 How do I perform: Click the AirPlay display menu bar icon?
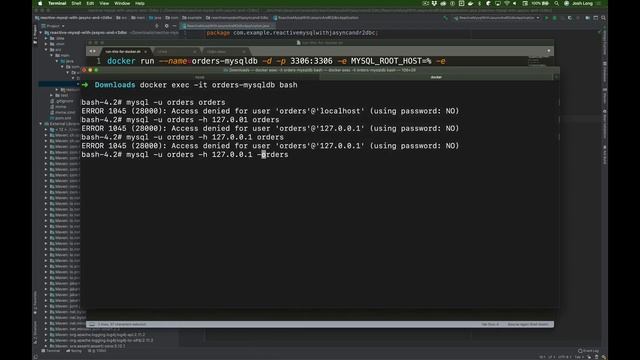pos(498,3)
